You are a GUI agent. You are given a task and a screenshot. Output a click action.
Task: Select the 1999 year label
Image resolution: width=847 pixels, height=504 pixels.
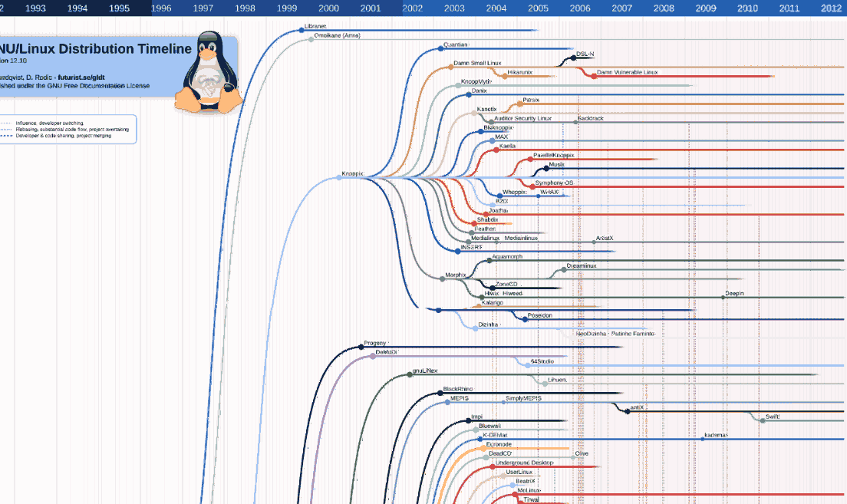(287, 8)
